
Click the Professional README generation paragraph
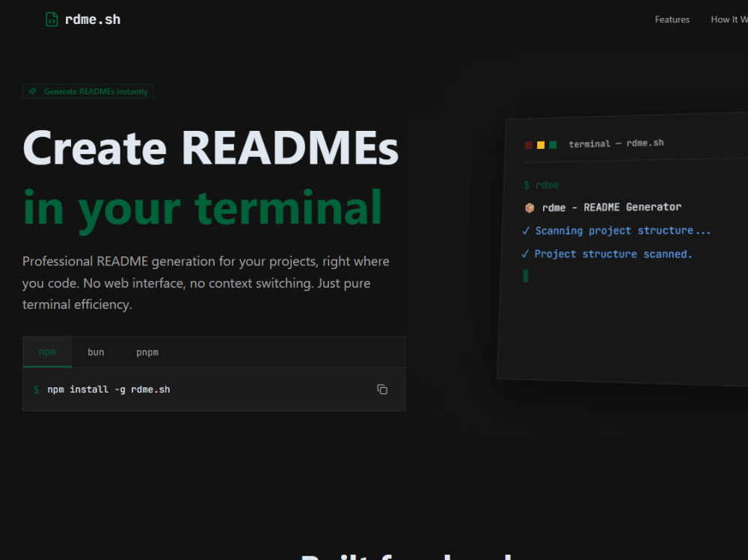click(x=206, y=283)
